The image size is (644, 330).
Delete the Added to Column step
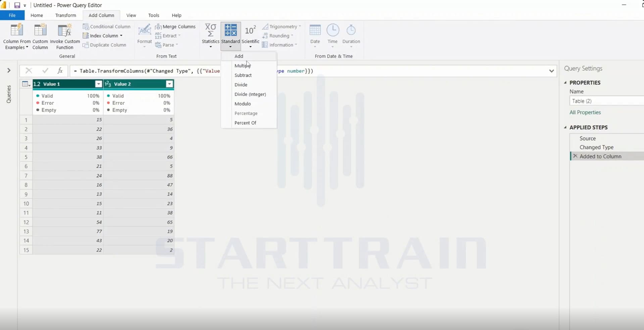tap(575, 156)
